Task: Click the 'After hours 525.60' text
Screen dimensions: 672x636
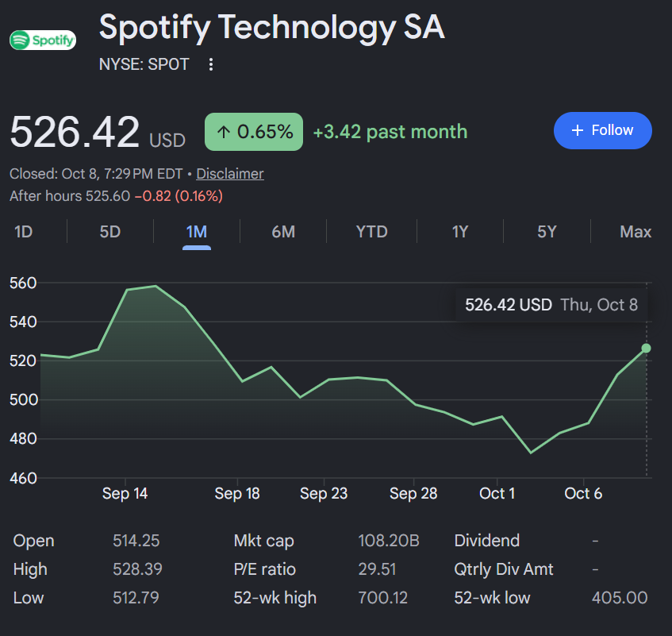Action: [70, 196]
